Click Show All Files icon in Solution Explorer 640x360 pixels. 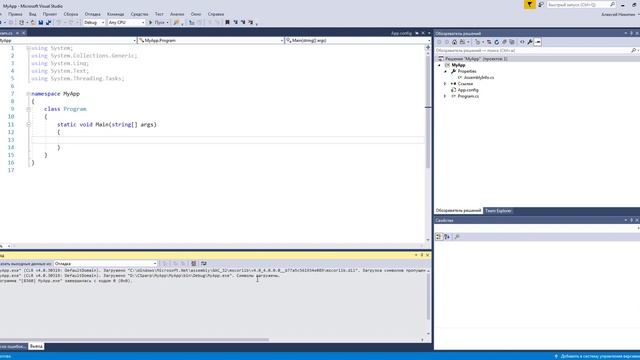[x=512, y=42]
